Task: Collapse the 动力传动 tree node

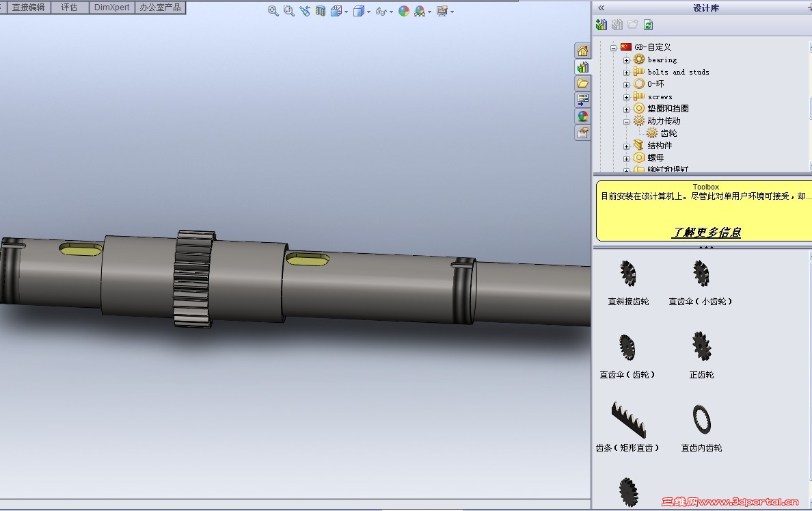Action: 626,122
